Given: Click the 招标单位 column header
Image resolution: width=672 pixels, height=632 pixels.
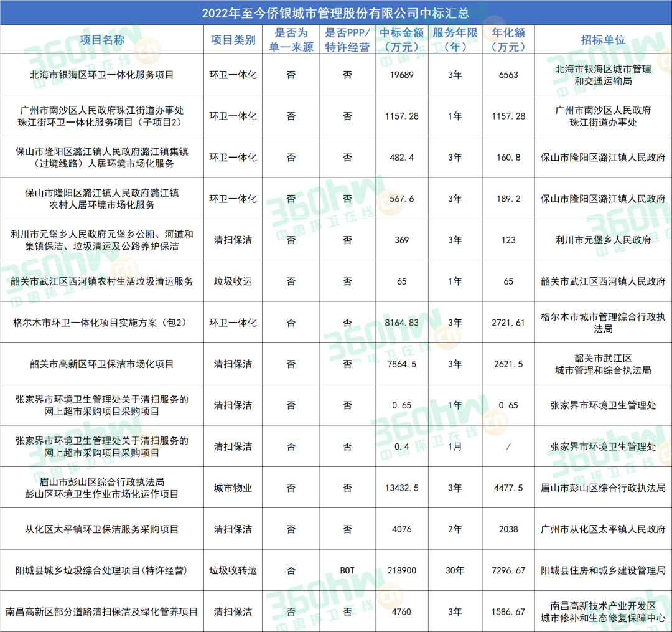Looking at the screenshot, I should (x=603, y=40).
